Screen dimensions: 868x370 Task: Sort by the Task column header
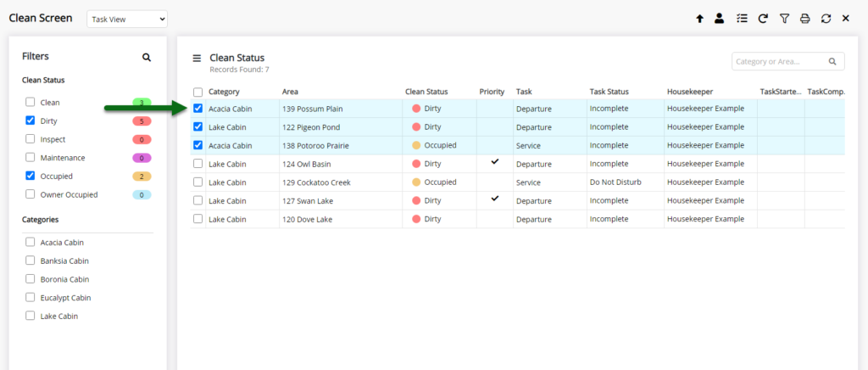pyautogui.click(x=524, y=92)
